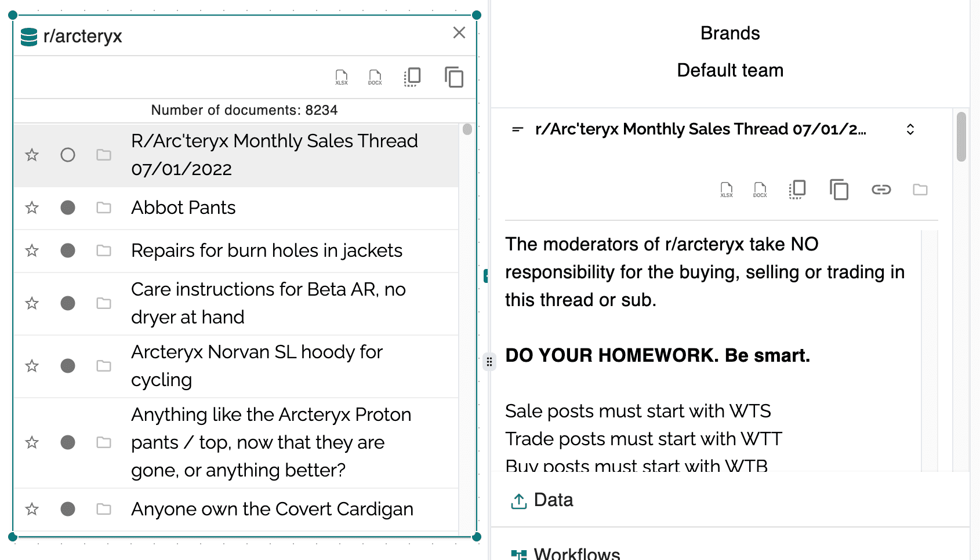This screenshot has height=560, width=980.
Task: Copy selection in document viewer toolbar
Action: pyautogui.click(x=797, y=190)
